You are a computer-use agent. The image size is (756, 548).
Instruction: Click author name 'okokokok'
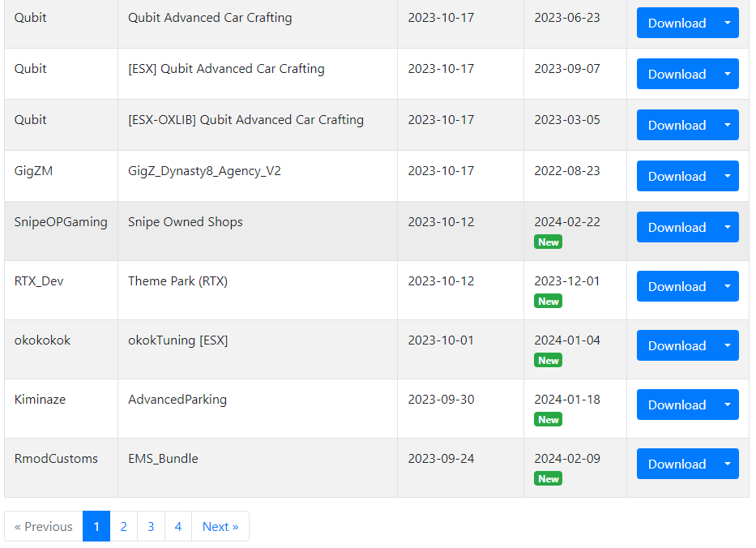(x=42, y=340)
